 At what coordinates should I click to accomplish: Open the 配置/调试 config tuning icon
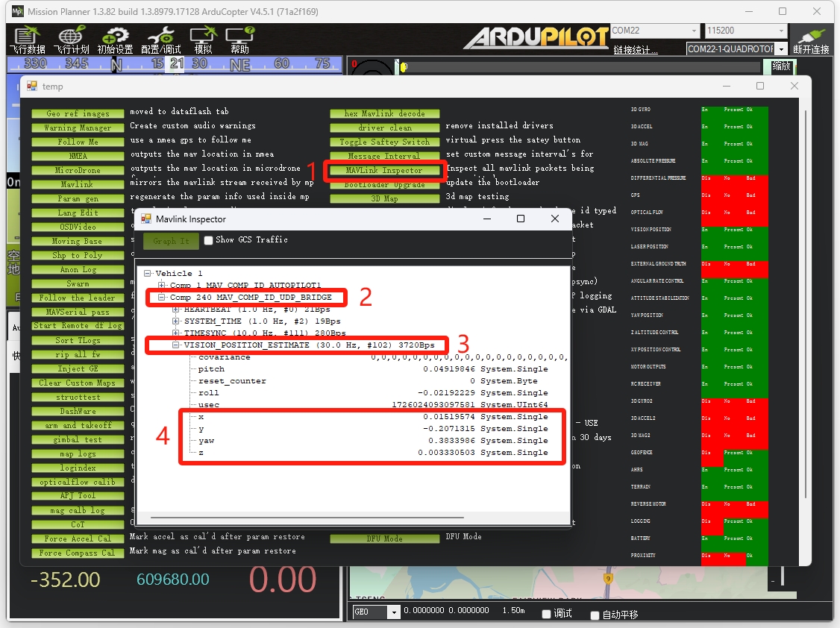coord(160,40)
